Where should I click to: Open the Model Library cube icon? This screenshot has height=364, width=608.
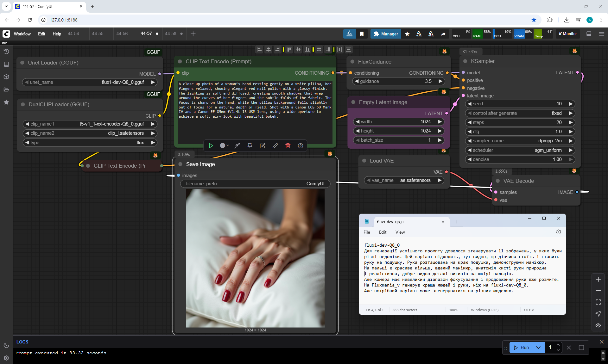pyautogui.click(x=6, y=77)
